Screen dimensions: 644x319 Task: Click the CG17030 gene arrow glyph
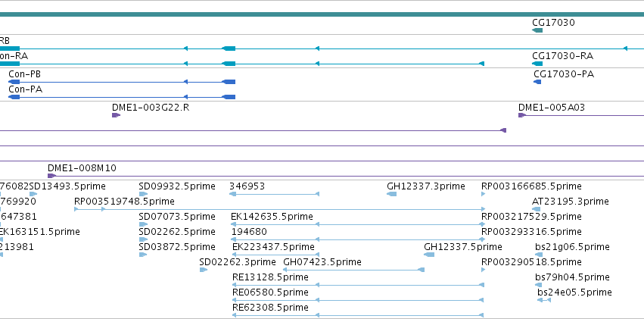(537, 30)
